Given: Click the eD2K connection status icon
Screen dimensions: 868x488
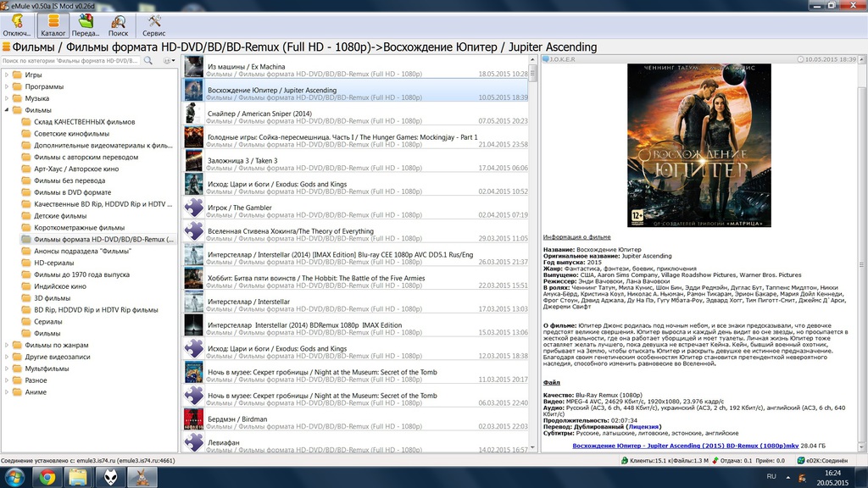Looking at the screenshot, I should pos(800,460).
